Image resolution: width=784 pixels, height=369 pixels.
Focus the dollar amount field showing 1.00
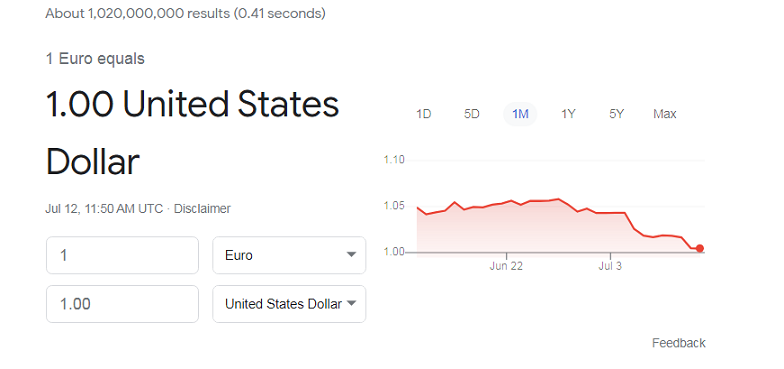point(122,304)
